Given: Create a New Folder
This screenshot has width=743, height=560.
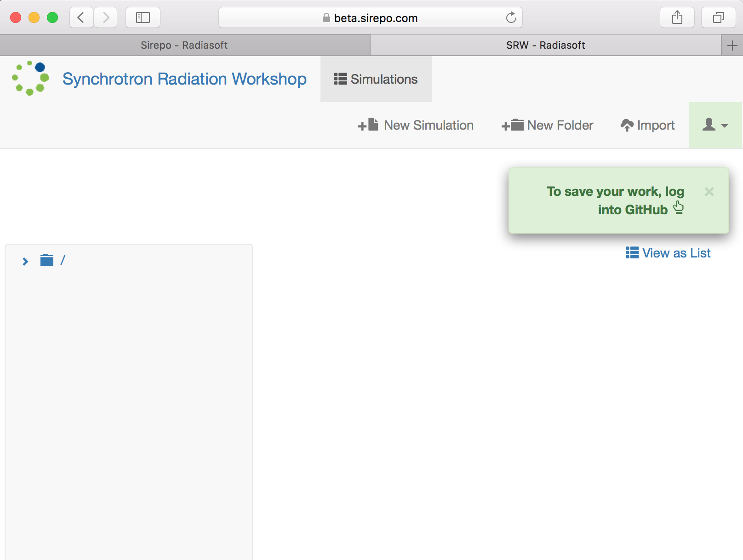Looking at the screenshot, I should point(547,125).
